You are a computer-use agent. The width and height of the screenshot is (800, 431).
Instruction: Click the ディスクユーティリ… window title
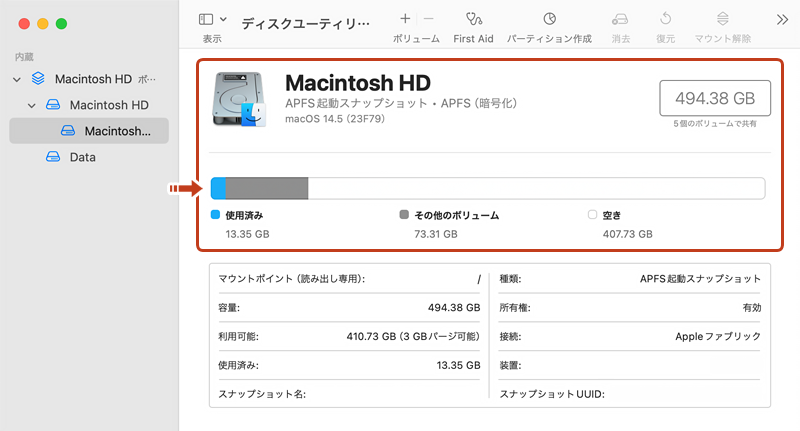305,24
